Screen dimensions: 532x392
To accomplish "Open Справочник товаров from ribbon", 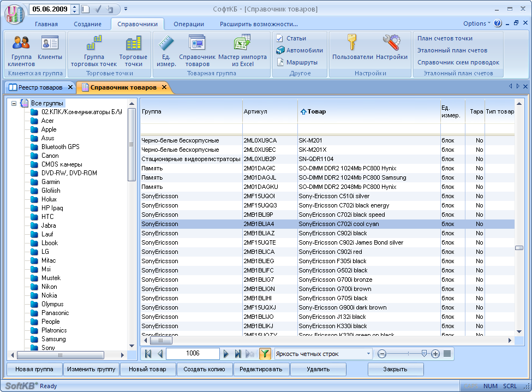I will click(197, 51).
